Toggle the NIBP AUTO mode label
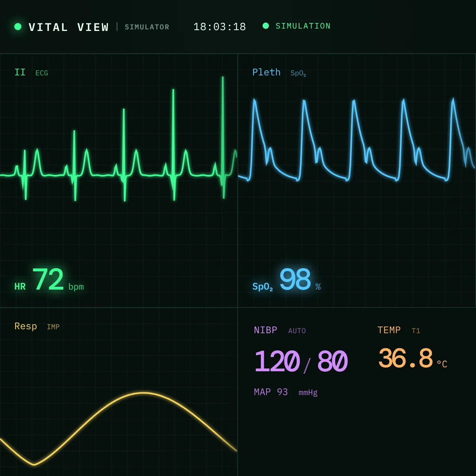 (x=297, y=331)
